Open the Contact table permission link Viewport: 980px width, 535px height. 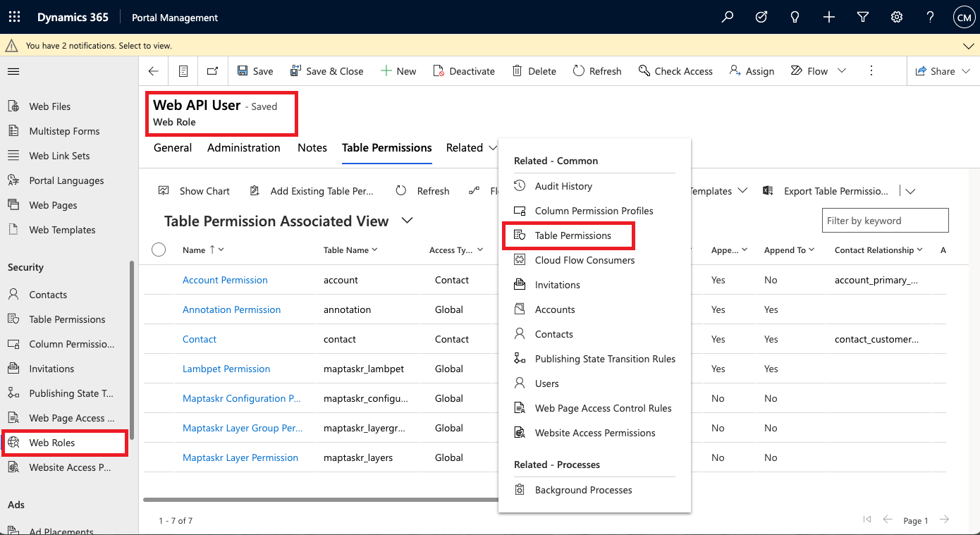click(x=200, y=339)
